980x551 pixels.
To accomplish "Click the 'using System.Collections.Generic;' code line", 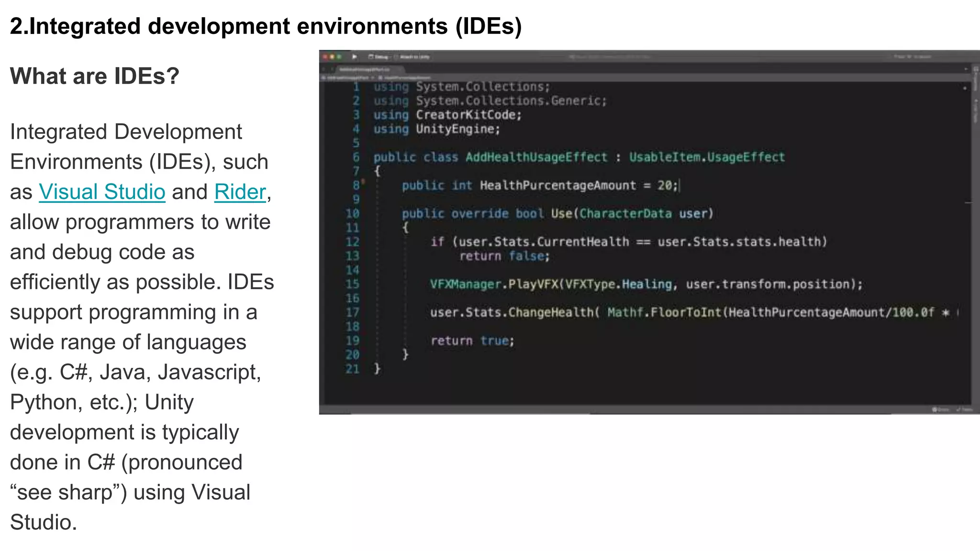I will click(490, 101).
